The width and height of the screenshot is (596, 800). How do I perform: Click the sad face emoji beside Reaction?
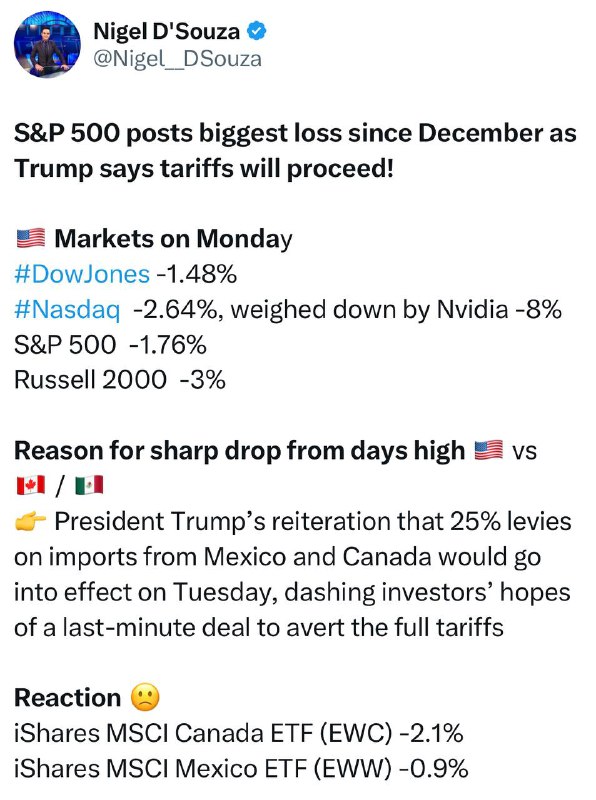coord(145,697)
